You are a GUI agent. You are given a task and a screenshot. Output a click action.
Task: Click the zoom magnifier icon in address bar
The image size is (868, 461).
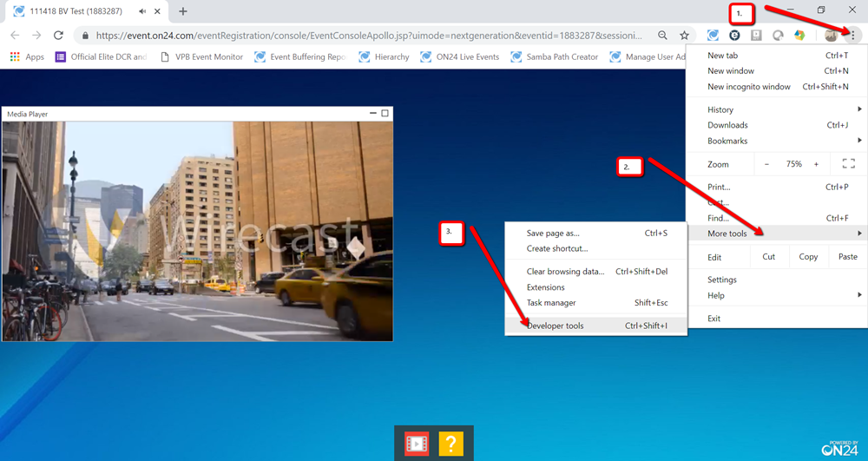coord(662,36)
